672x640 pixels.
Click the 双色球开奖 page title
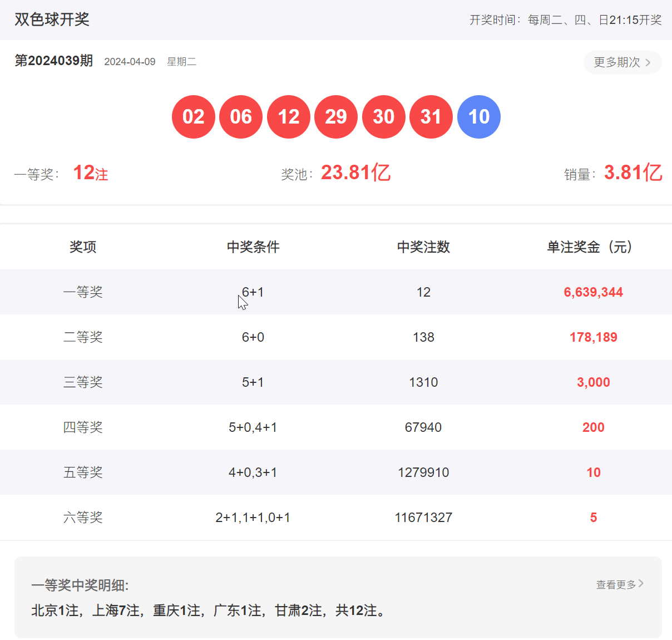tap(51, 19)
